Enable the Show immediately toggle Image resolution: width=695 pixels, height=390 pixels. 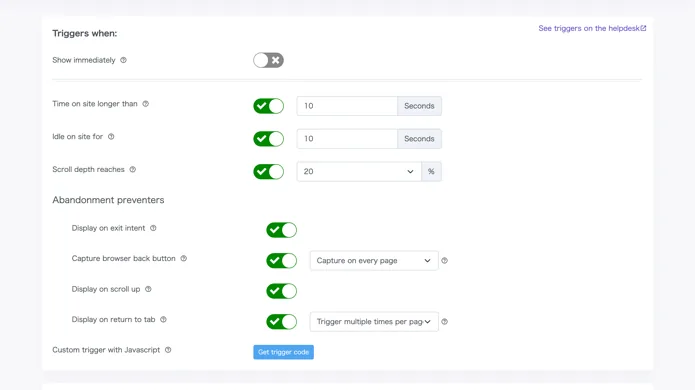(269, 60)
